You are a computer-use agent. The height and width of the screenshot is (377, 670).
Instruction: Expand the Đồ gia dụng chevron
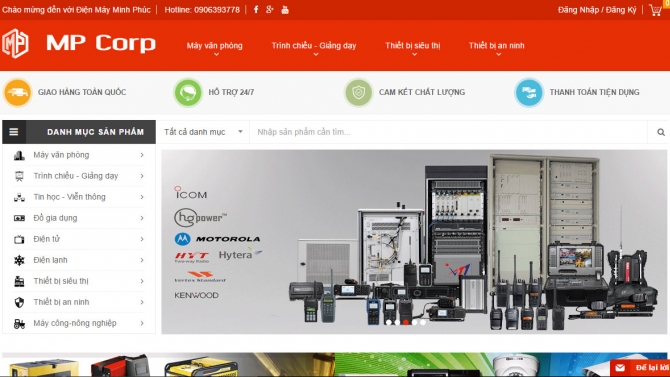[142, 218]
